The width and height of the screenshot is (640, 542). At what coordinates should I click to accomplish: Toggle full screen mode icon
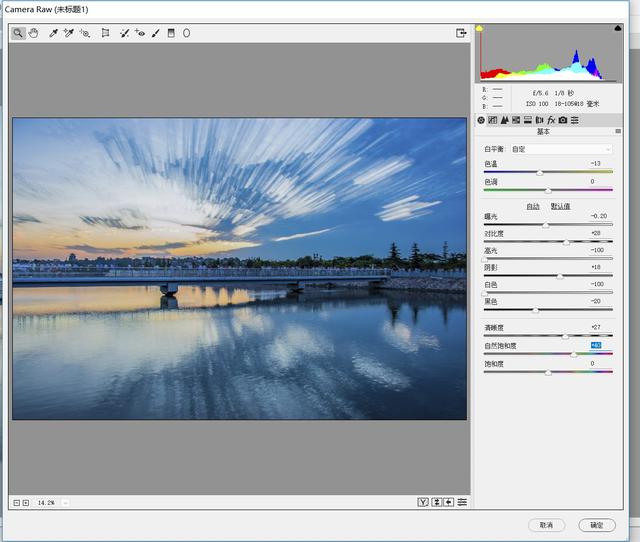(x=461, y=33)
